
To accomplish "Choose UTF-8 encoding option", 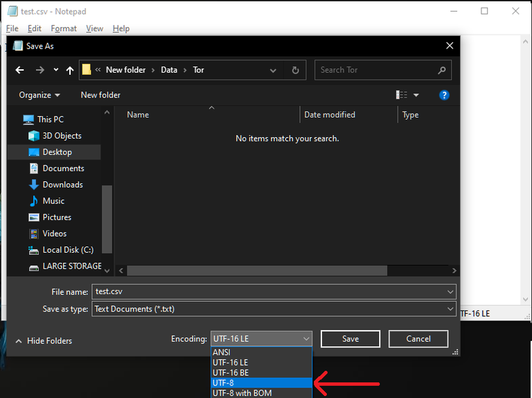I will (x=261, y=383).
